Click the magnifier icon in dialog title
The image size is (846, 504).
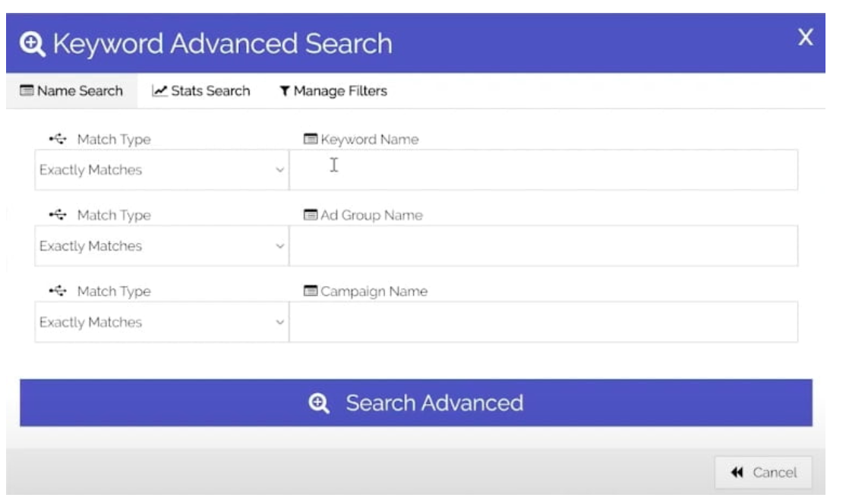(x=34, y=44)
